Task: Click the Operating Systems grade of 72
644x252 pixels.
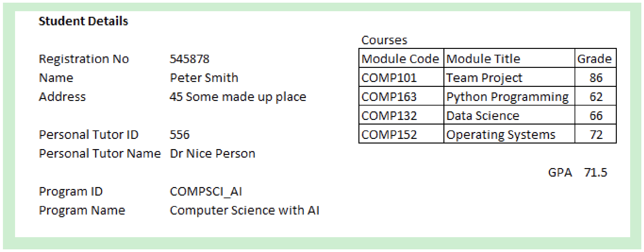Action: (596, 135)
